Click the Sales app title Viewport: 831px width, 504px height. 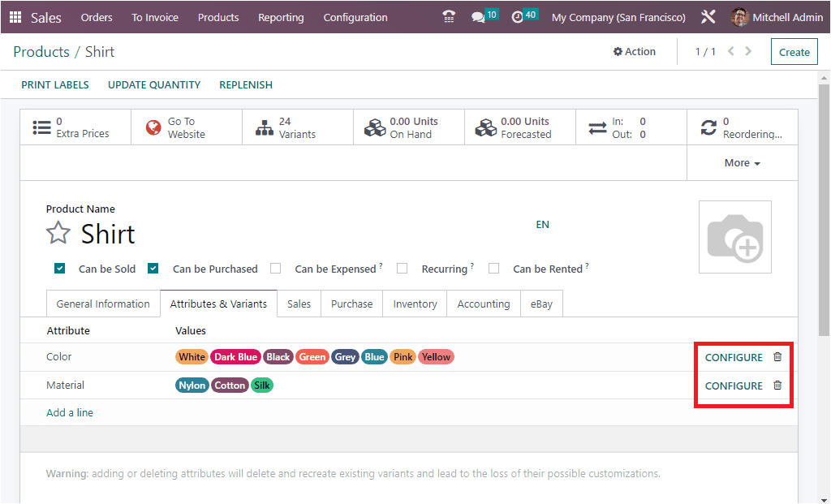[x=46, y=18]
